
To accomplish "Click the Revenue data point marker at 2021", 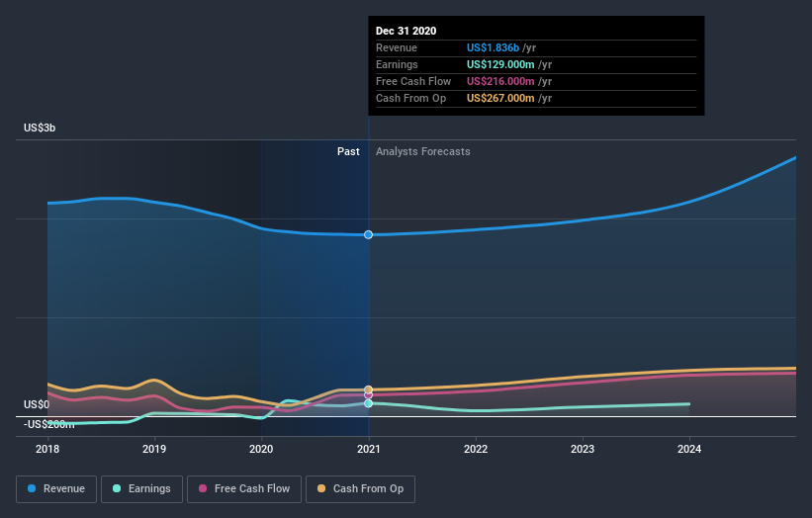I will (368, 235).
